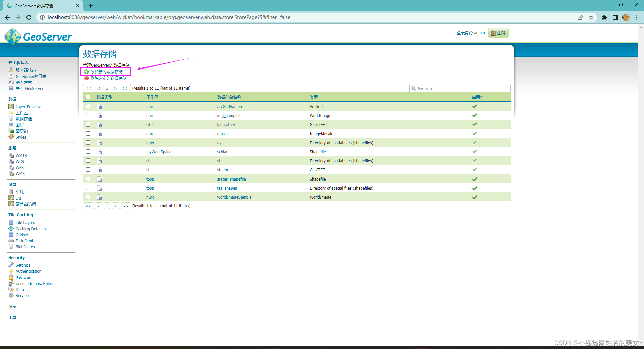Click the contact information icon in sidebar
Viewport: 644px width, 349px height.
[x=11, y=82]
